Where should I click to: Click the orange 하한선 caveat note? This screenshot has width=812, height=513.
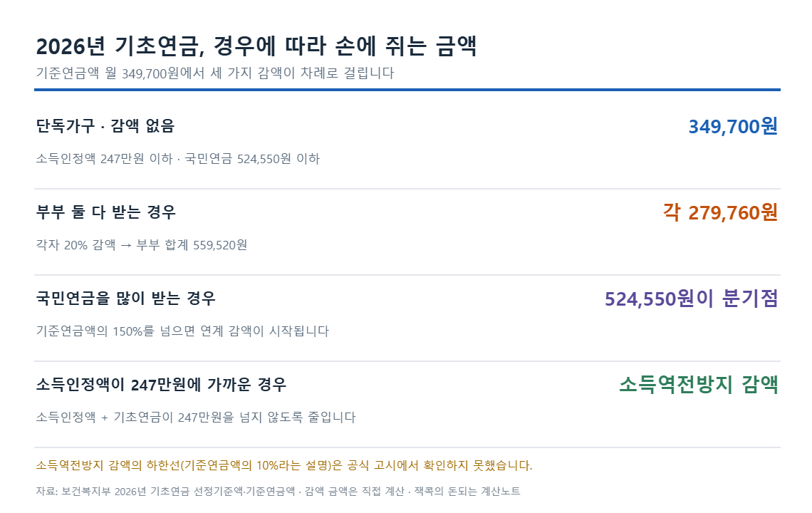click(x=283, y=465)
